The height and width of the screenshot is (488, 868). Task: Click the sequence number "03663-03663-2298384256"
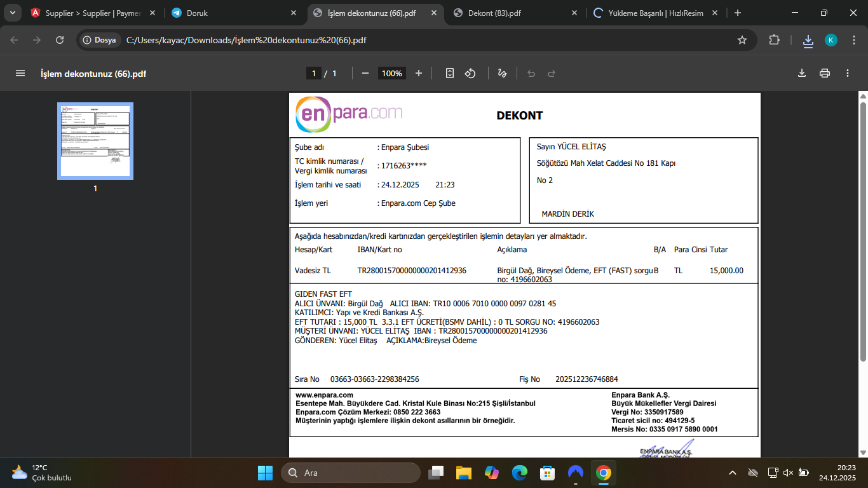375,379
